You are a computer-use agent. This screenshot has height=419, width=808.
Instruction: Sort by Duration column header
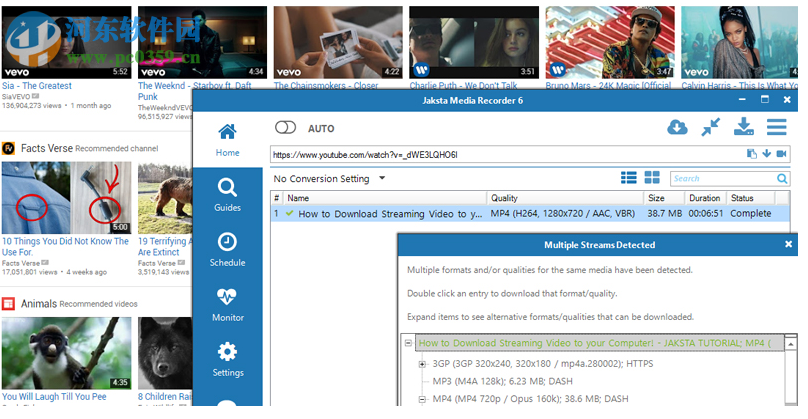coord(705,198)
